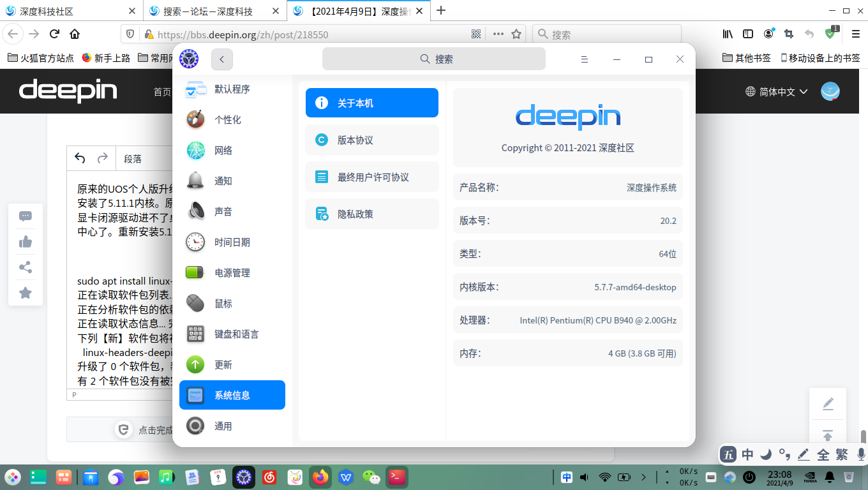Image resolution: width=868 pixels, height=490 pixels.
Task: Open 键盘和语言 settings
Action: pos(232,334)
